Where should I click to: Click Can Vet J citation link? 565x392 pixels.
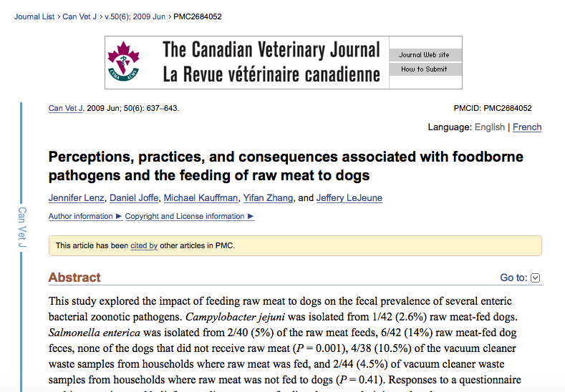click(x=66, y=109)
